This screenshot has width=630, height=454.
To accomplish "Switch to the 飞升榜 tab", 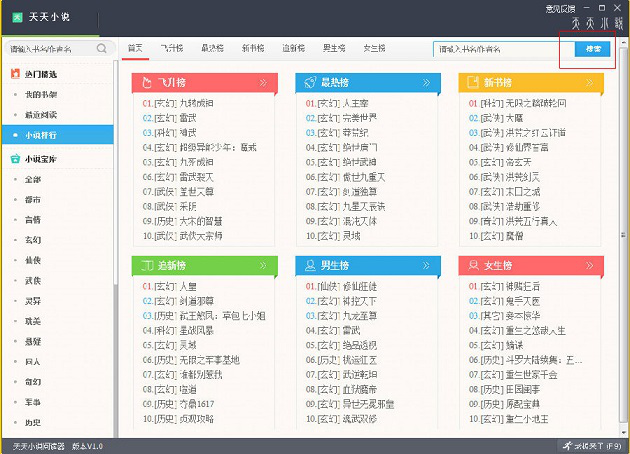I will point(172,48).
